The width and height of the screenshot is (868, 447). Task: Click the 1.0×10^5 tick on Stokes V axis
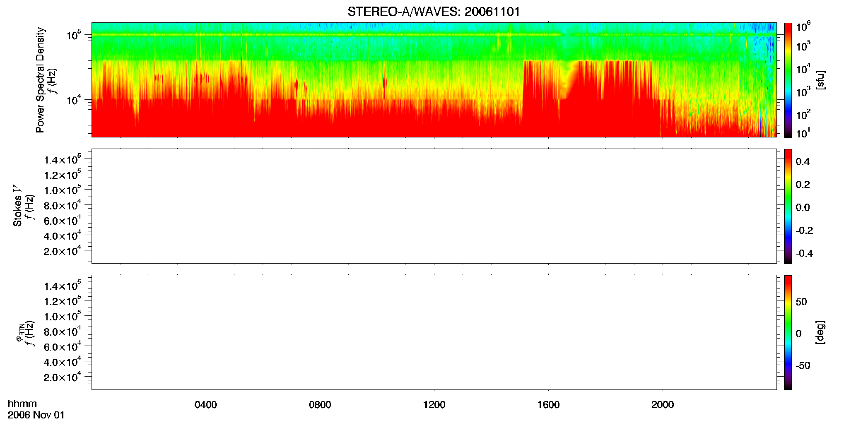point(63,190)
